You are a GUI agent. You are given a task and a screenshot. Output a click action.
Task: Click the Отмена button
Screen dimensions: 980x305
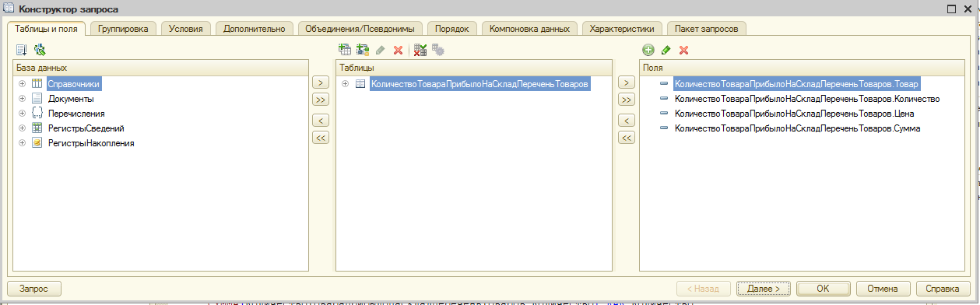coord(883,288)
